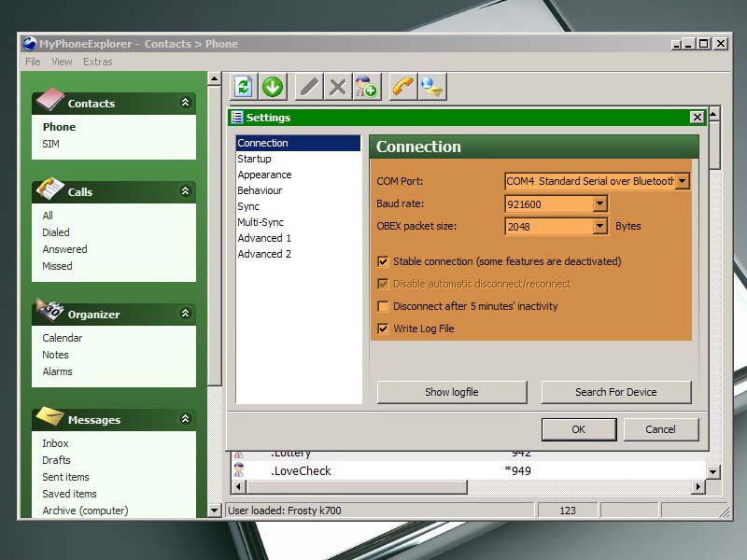Screen dimensions: 747x560
Task: Open the COM Port dropdown
Action: point(682,181)
